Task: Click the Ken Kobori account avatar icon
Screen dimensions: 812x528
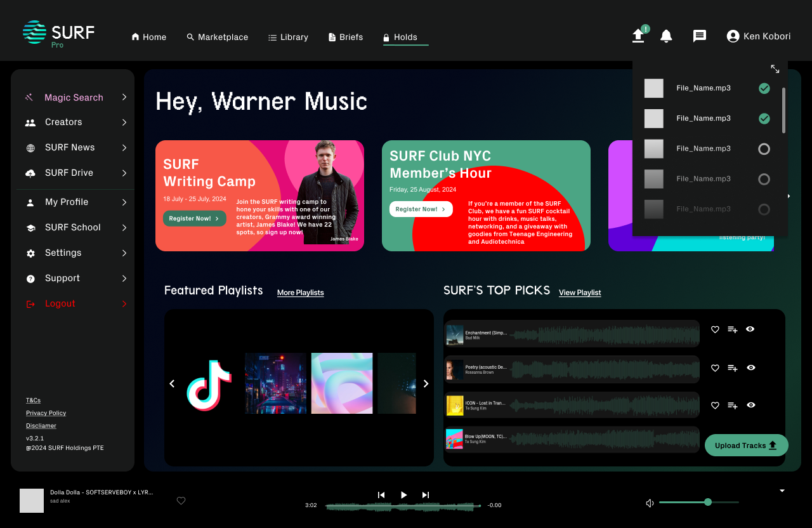Action: coord(733,36)
